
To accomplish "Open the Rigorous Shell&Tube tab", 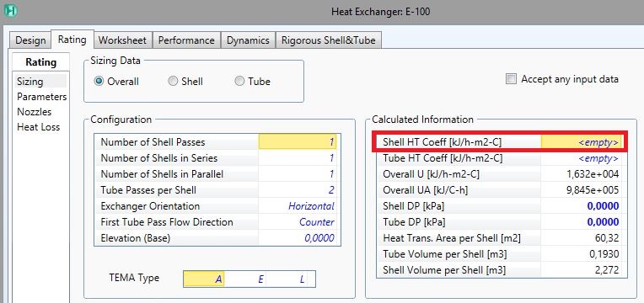I will click(x=329, y=40).
